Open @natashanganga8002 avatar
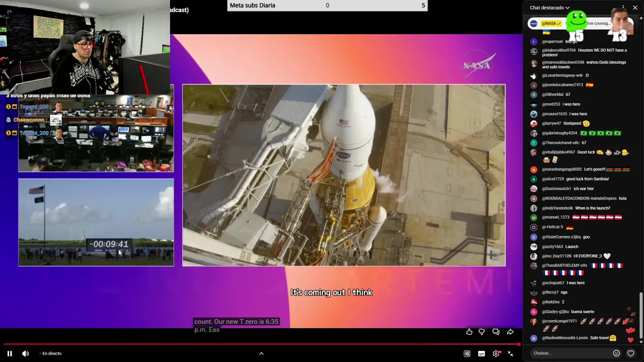 point(534,169)
